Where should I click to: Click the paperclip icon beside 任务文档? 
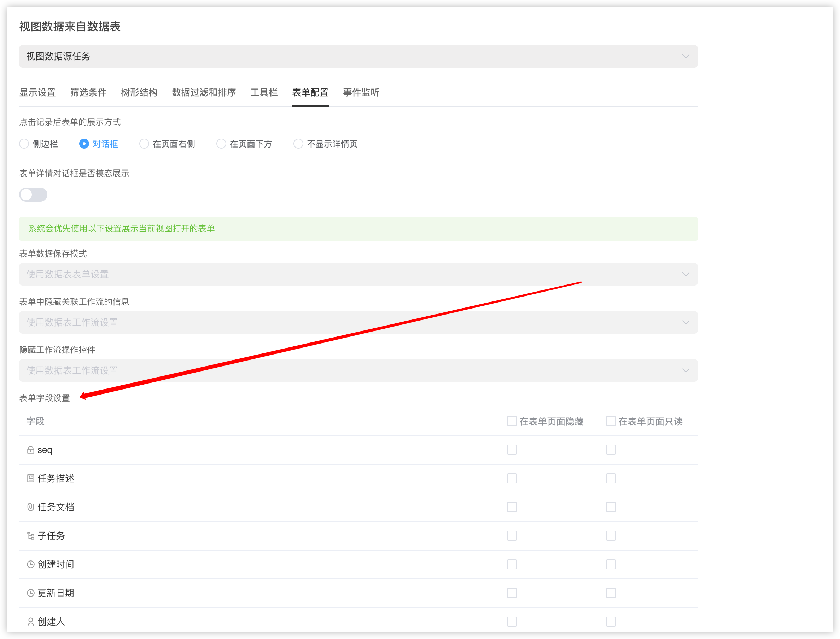tap(31, 507)
